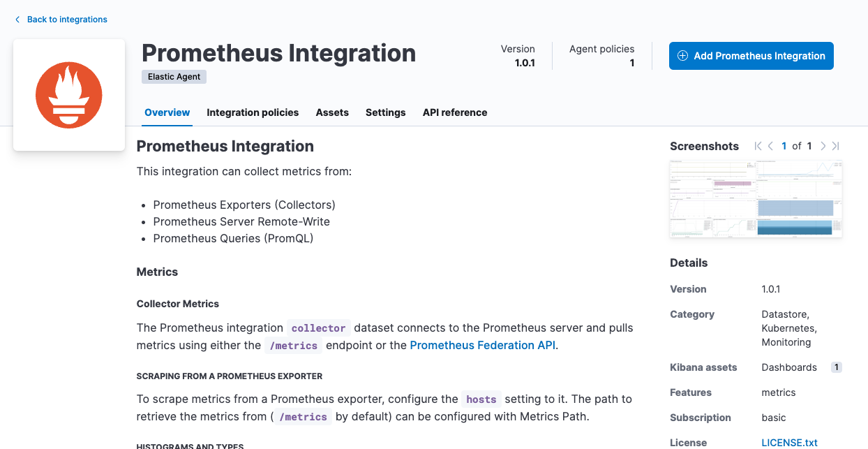Click the next screenshot arrow

pyautogui.click(x=823, y=146)
